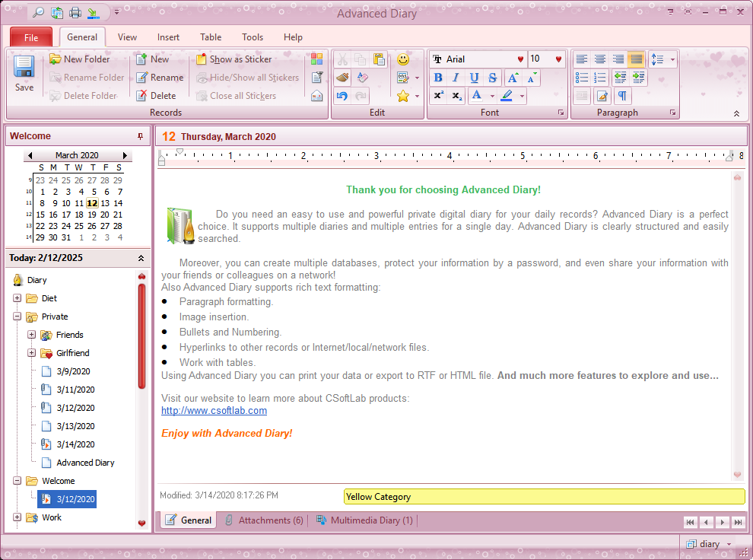Rename the current record

coord(160,78)
